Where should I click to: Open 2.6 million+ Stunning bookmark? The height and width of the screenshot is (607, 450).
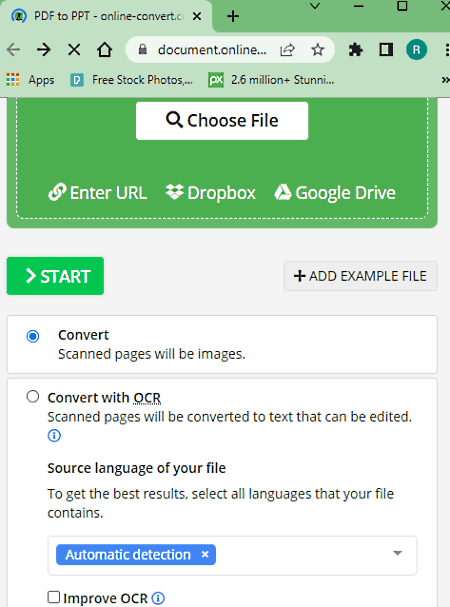point(271,80)
